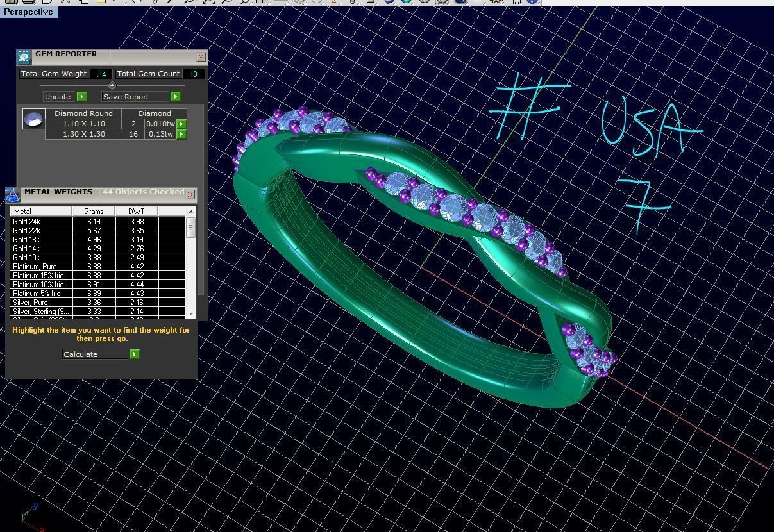
Task: Click the 1.10 X 1.10 gem size cell
Action: [x=84, y=124]
